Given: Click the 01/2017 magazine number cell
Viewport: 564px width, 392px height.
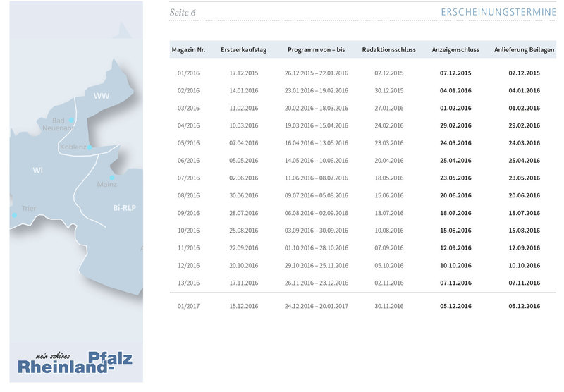Looking at the screenshot, I should 189,306.
